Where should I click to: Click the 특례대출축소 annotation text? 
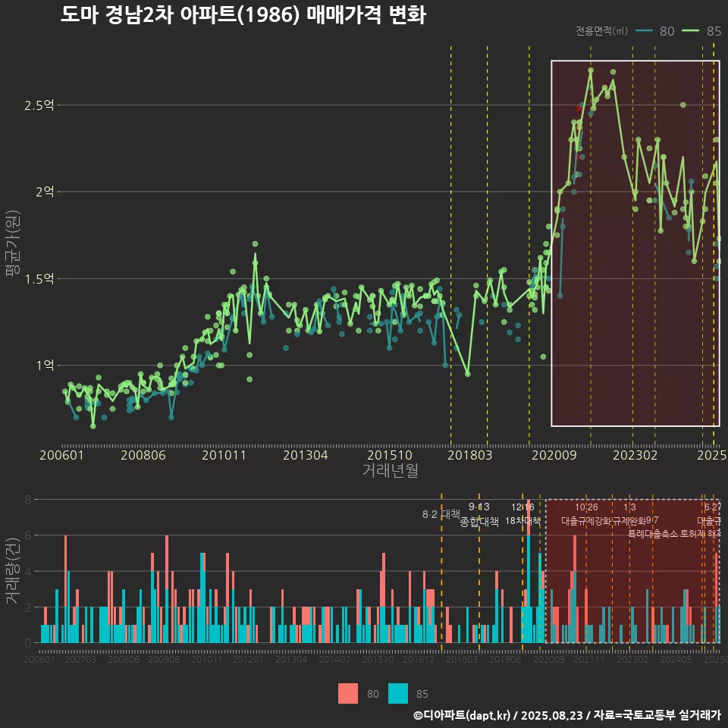(x=653, y=534)
